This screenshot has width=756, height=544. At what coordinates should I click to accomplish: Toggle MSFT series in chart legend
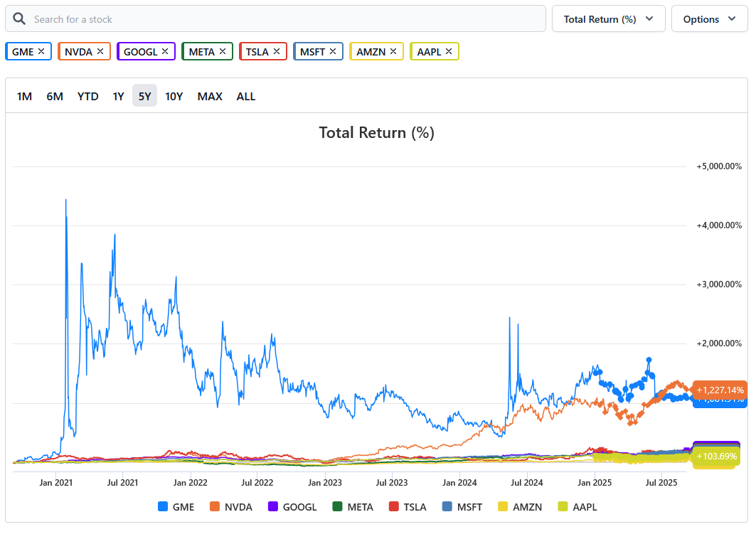[462, 507]
